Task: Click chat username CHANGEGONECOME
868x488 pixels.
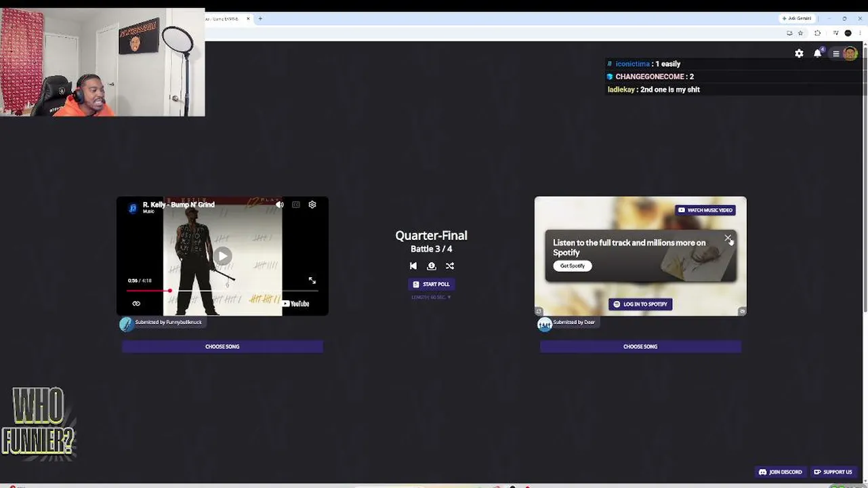Action: click(650, 77)
